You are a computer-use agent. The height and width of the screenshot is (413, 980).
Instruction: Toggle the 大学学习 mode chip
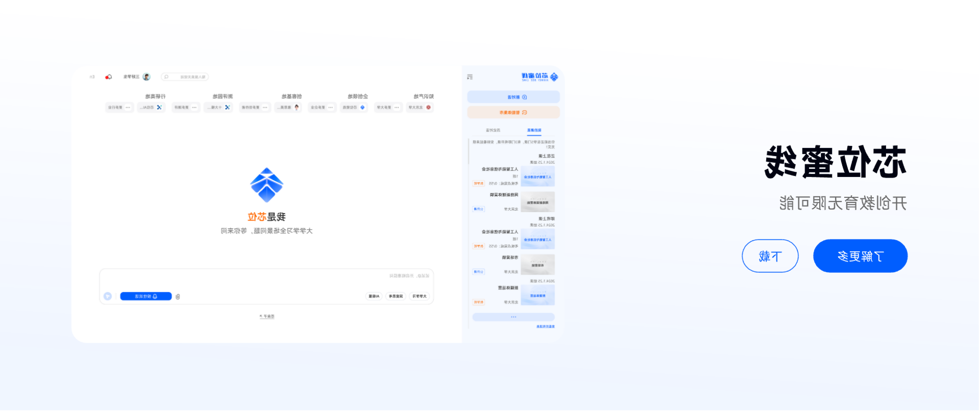click(x=420, y=296)
